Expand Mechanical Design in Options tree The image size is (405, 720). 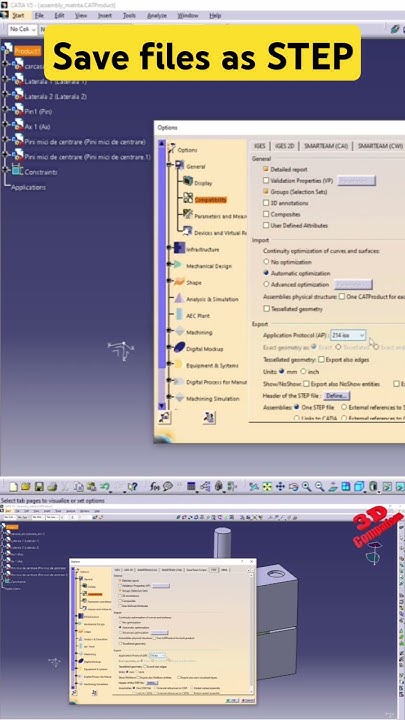pos(170,265)
